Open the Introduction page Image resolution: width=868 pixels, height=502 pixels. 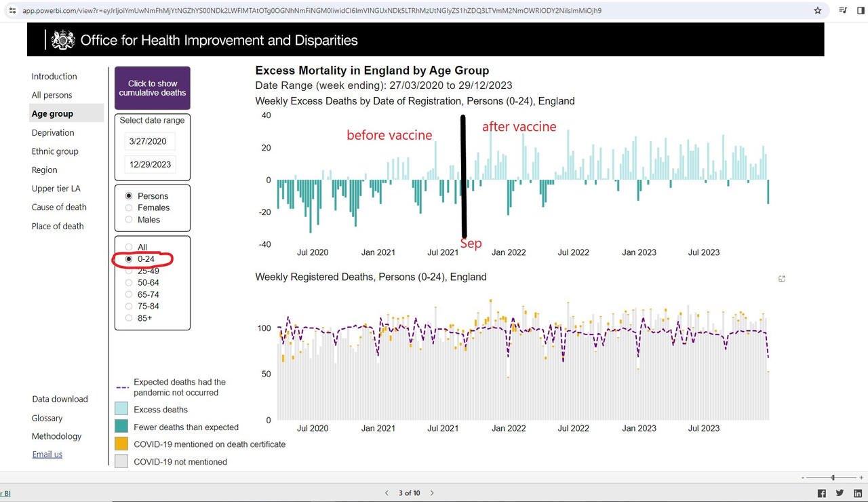(54, 77)
